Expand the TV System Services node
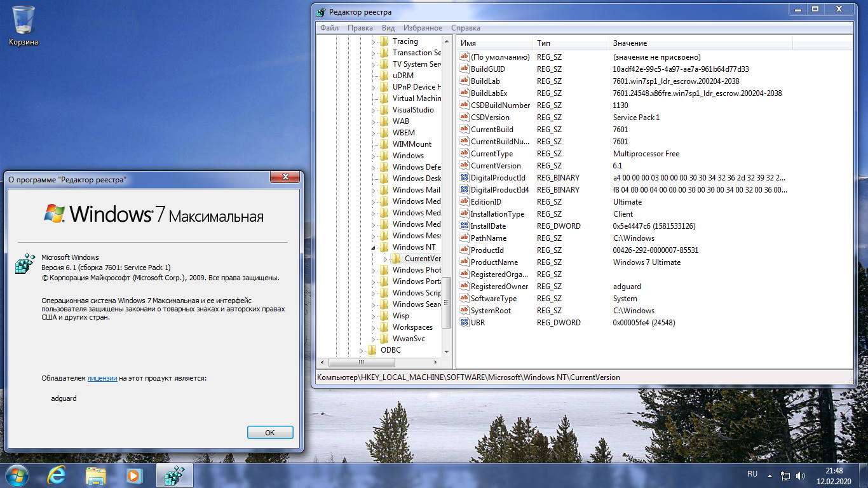868x488 pixels. click(374, 64)
